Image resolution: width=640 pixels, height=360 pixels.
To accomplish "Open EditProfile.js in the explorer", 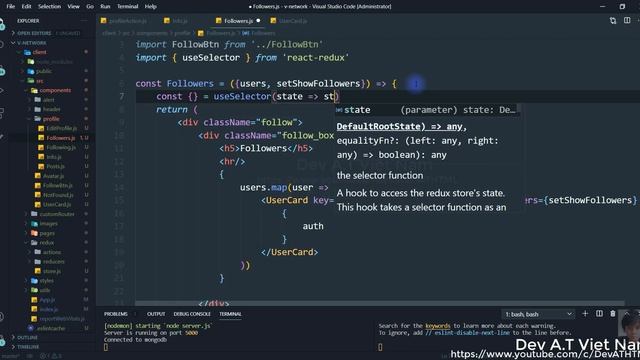I will pos(61,129).
